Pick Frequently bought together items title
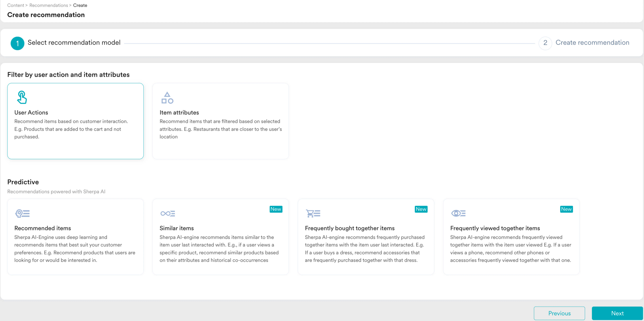 (349, 228)
